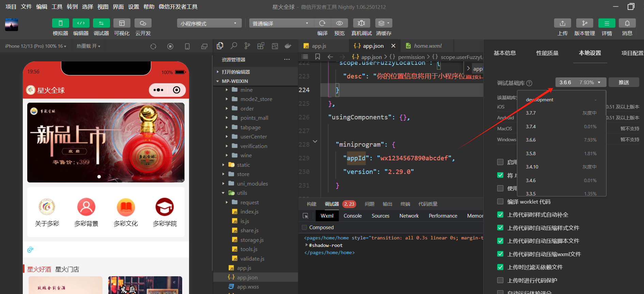This screenshot has width=644, height=294.
Task: Toggle the details (详情) panel button
Action: click(x=607, y=23)
